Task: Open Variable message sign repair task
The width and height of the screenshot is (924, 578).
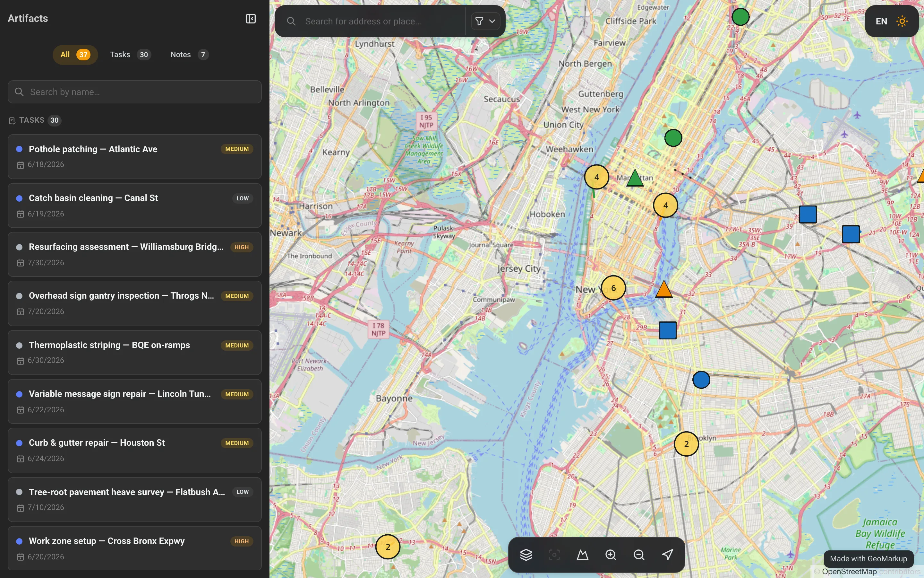Action: (134, 401)
